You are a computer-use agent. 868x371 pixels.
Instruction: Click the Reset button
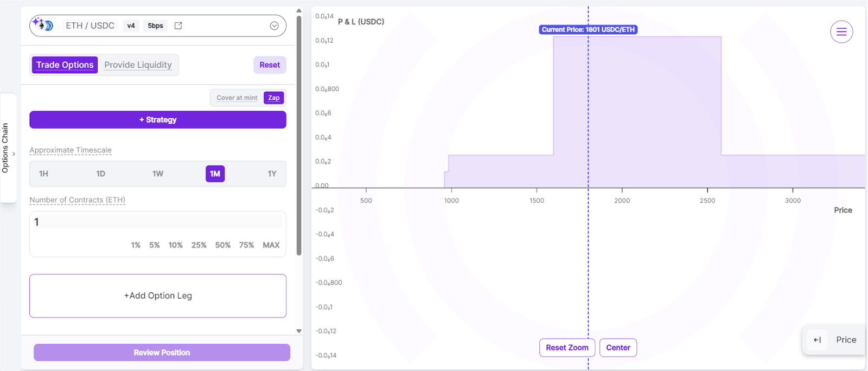(270, 65)
